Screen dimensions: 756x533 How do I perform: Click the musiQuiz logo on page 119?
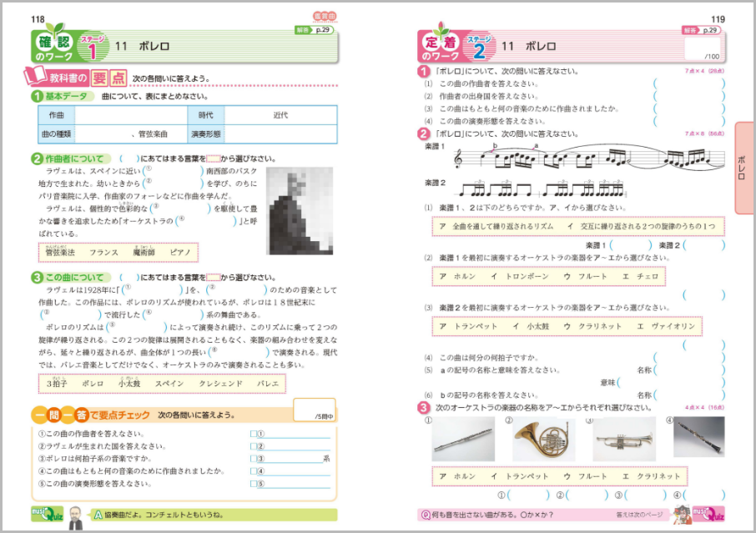click(x=708, y=514)
